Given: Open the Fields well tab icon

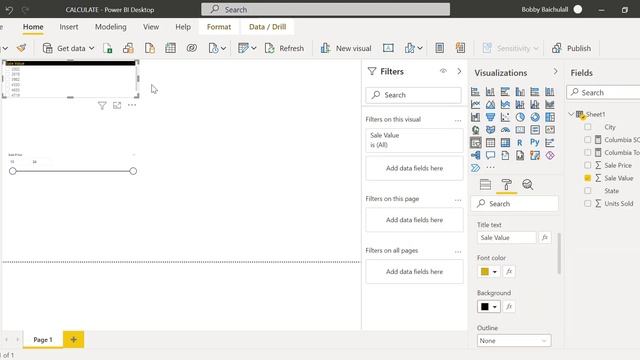Looking at the screenshot, I should pos(485,184).
